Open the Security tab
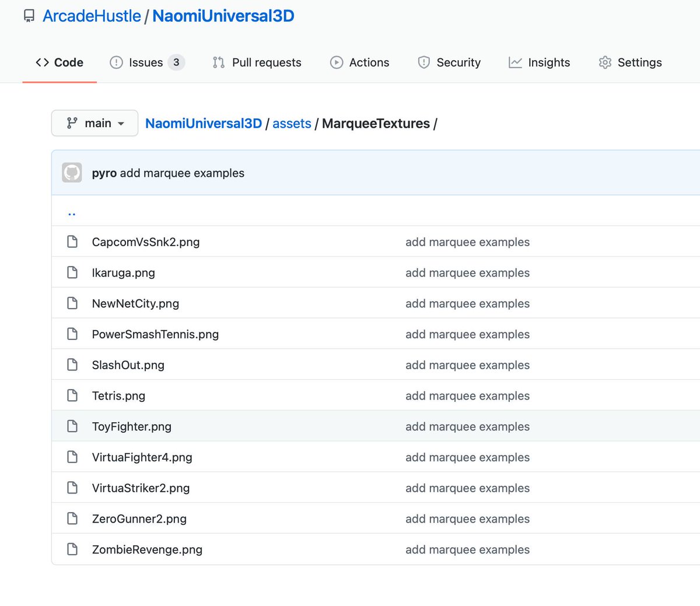The width and height of the screenshot is (700, 606). tap(449, 62)
